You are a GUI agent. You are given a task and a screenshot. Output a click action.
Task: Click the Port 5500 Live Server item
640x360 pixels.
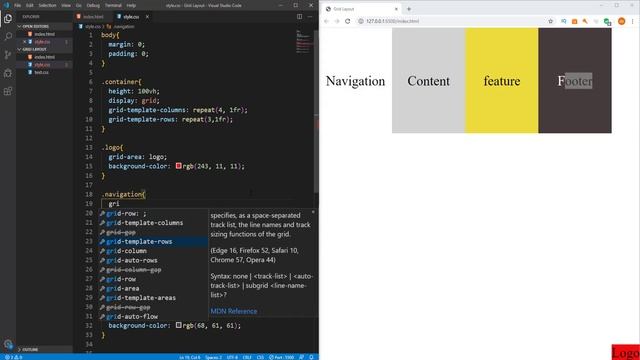281,357
